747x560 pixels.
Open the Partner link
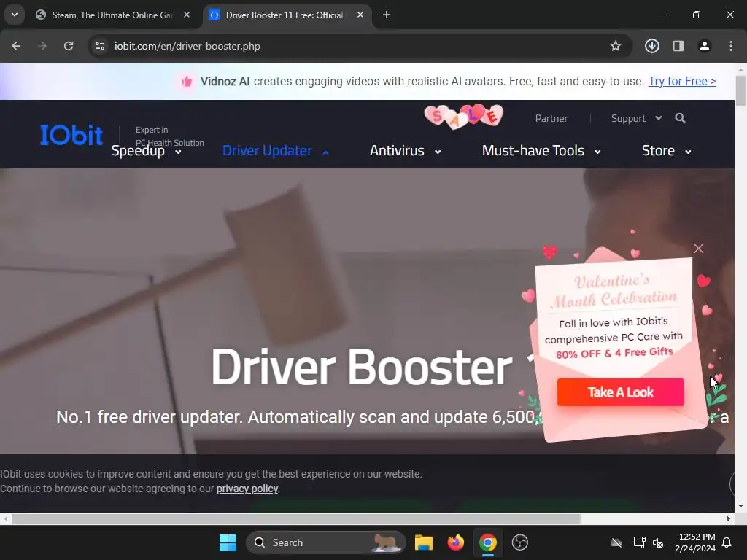click(x=551, y=119)
